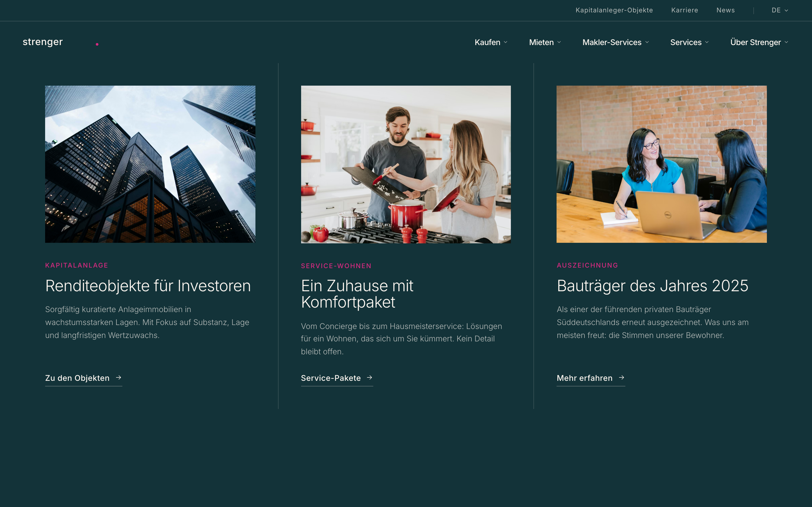Click the arrow icon next to Mehr erfahren
This screenshot has height=507, width=812.
(621, 377)
